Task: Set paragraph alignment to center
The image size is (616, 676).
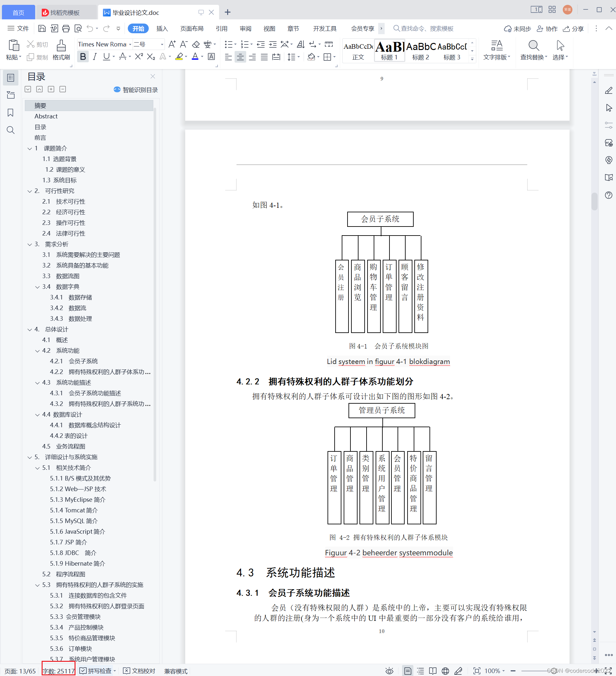Action: pyautogui.click(x=240, y=57)
